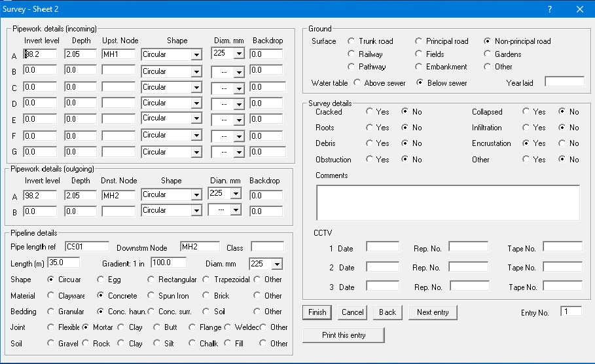Open incoming row A diameter dropdown
The width and height of the screenshot is (595, 364).
pos(239,54)
